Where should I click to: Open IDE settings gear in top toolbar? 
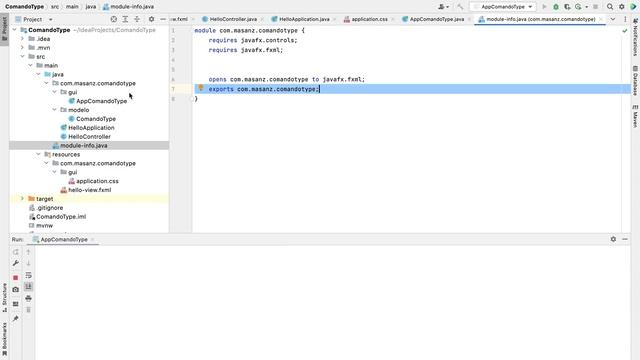tap(622, 7)
